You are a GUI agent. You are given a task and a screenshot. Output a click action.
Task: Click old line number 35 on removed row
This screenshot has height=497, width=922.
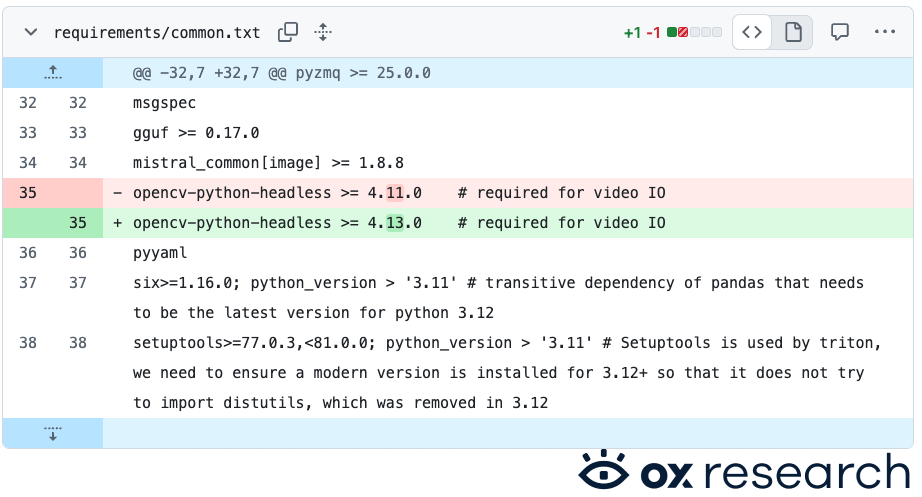click(x=28, y=193)
